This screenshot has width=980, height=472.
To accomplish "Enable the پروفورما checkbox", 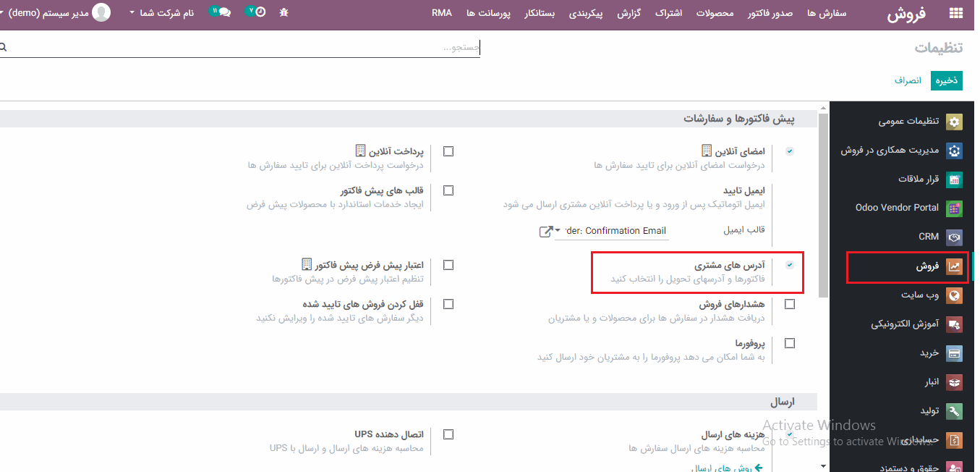I will click(x=790, y=343).
